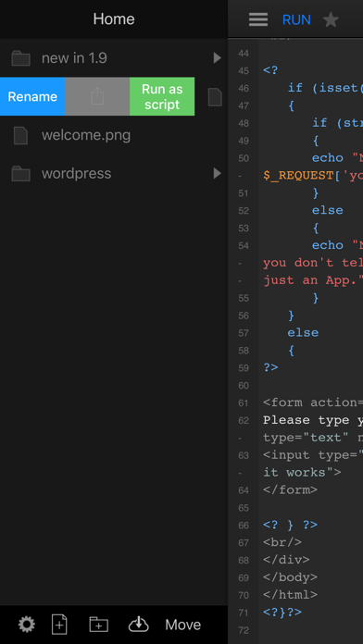This screenshot has width=363, height=644.
Task: Expand the new in 1.9 folder arrow
Action: point(217,58)
